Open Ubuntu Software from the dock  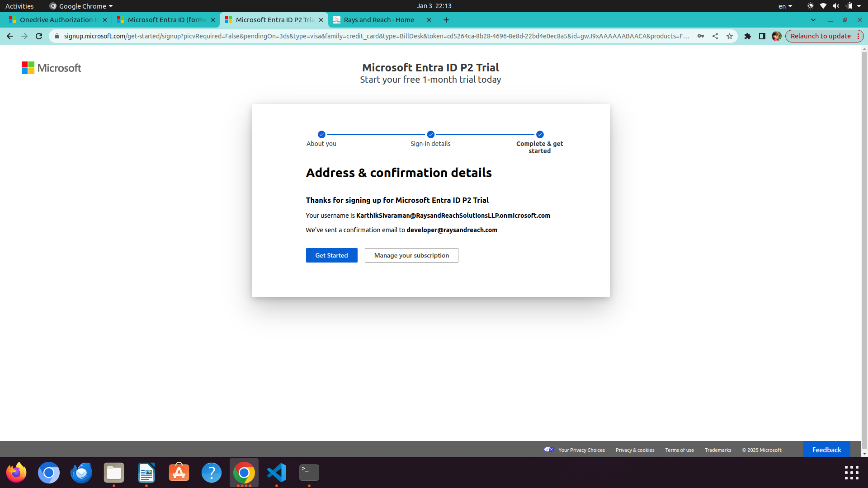pos(179,473)
